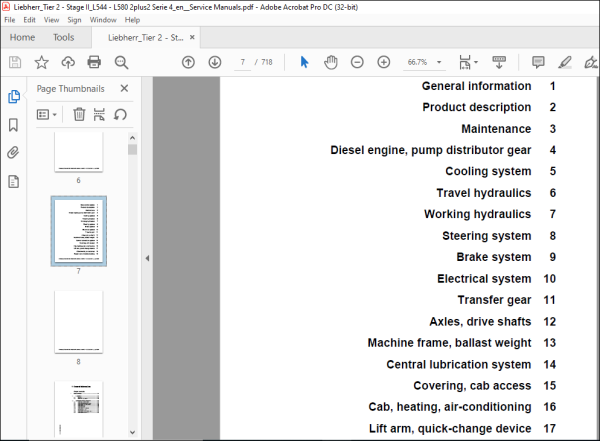Click 'Cooling system' contents entry
The height and width of the screenshot is (441, 600).
(488, 171)
